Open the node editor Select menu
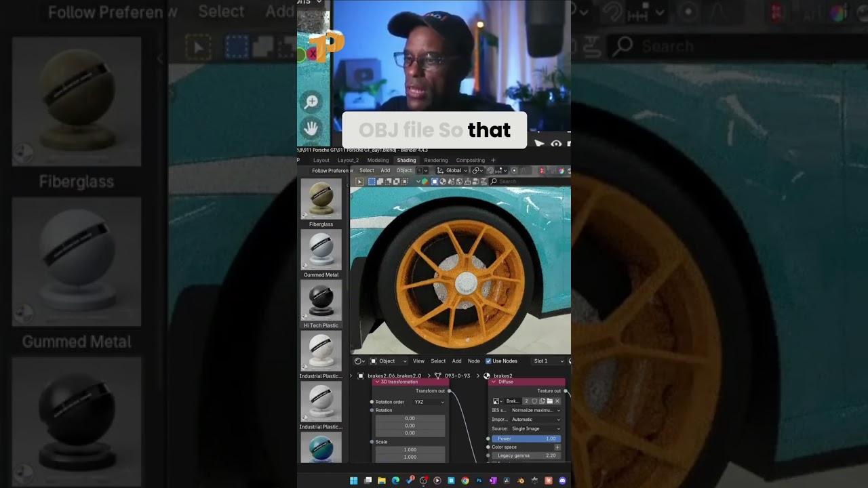This screenshot has width=868, height=488. (x=438, y=361)
